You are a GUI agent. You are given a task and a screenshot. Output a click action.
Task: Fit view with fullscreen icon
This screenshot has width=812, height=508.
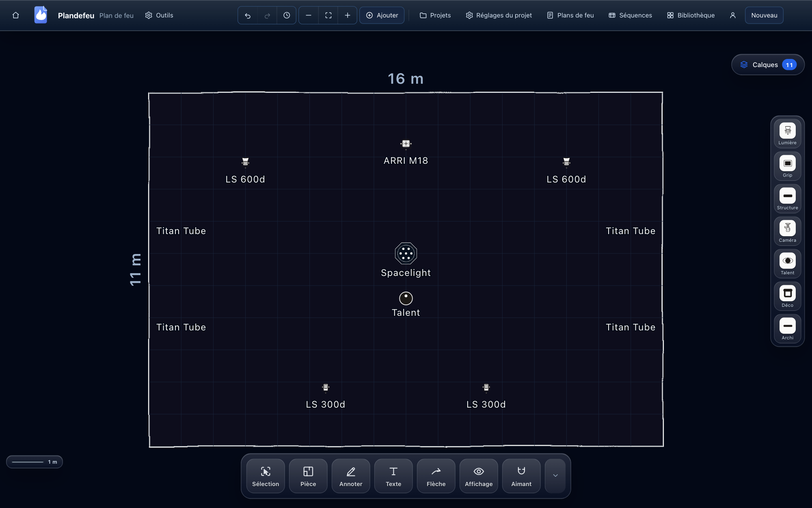pos(328,15)
